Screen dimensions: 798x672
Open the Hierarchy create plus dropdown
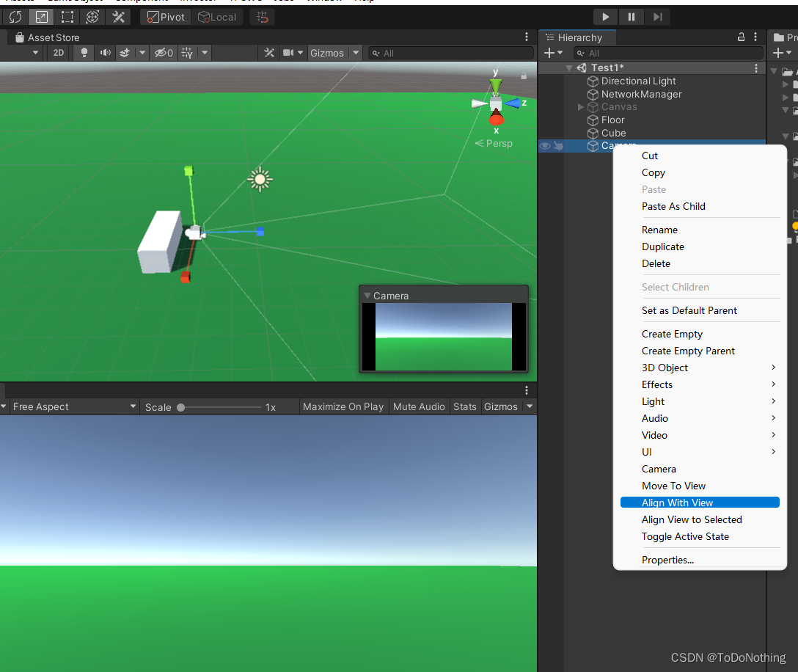tap(553, 53)
